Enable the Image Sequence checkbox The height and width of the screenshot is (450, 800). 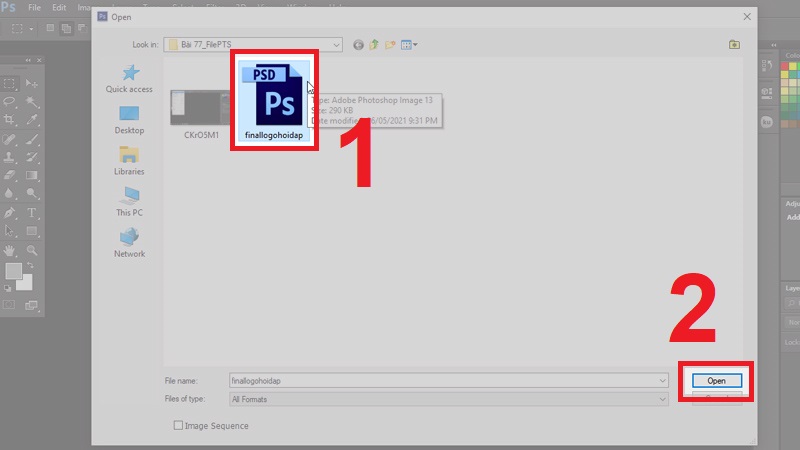(178, 425)
